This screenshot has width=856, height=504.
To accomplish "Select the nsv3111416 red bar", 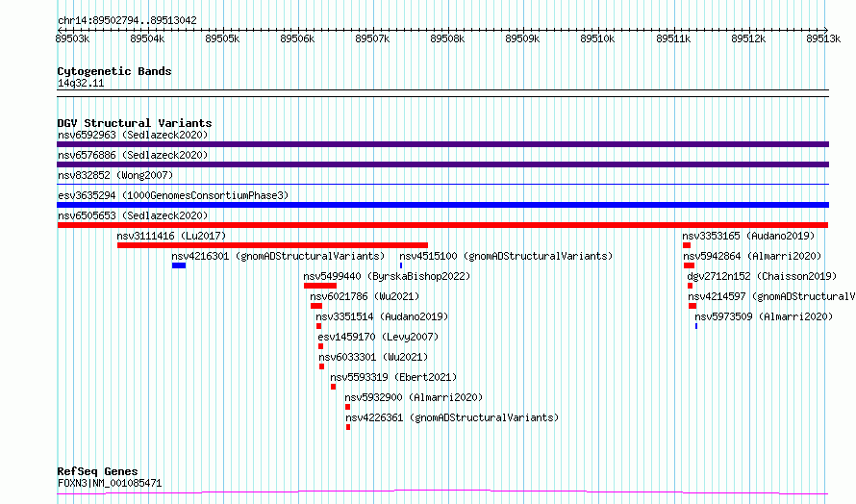I will tap(272, 245).
